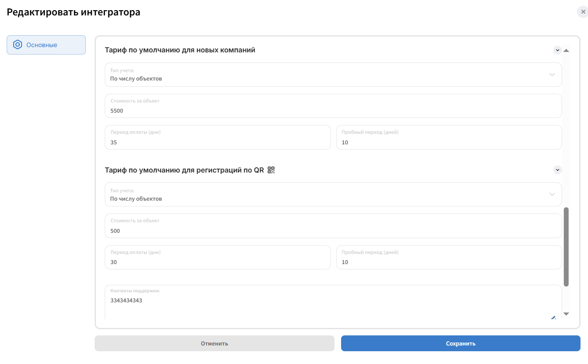The height and width of the screenshot is (364, 588).
Task: Focus the Период оплаты field showing 35
Action: click(x=218, y=137)
